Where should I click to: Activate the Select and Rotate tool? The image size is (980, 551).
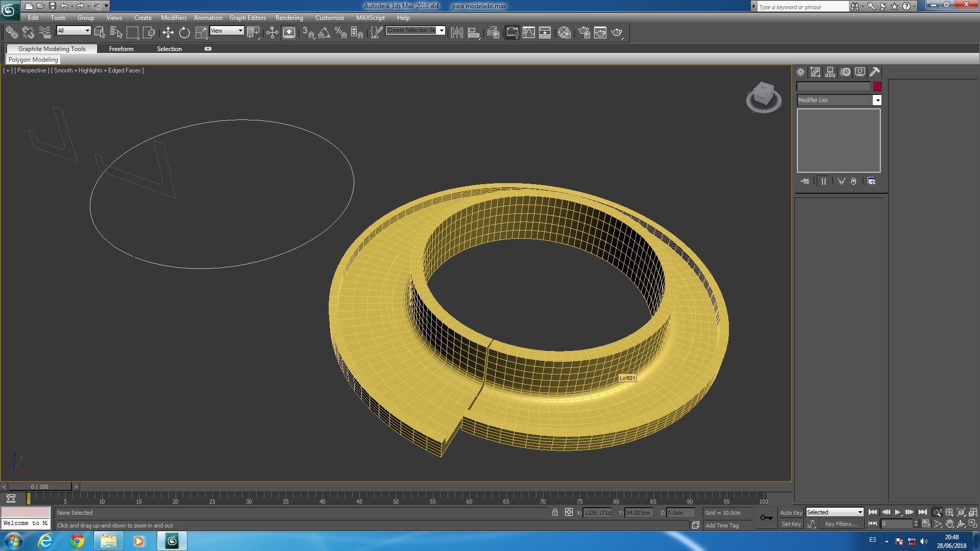point(184,33)
